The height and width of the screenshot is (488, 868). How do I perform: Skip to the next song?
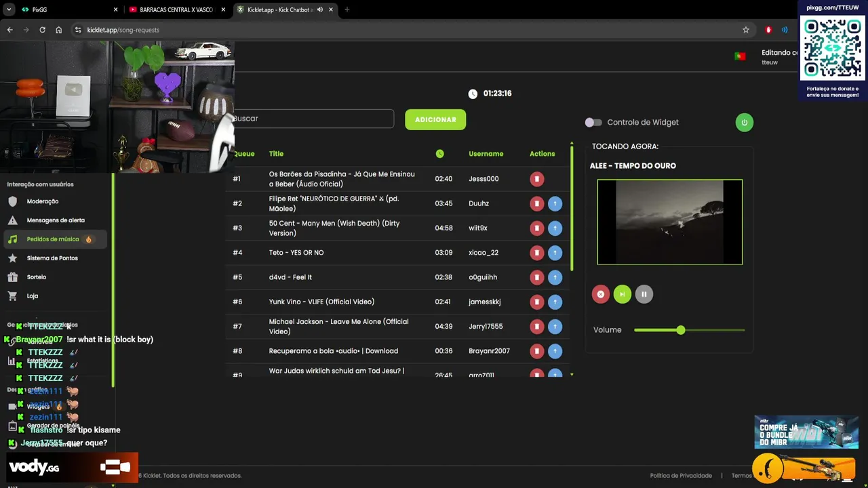tap(622, 294)
